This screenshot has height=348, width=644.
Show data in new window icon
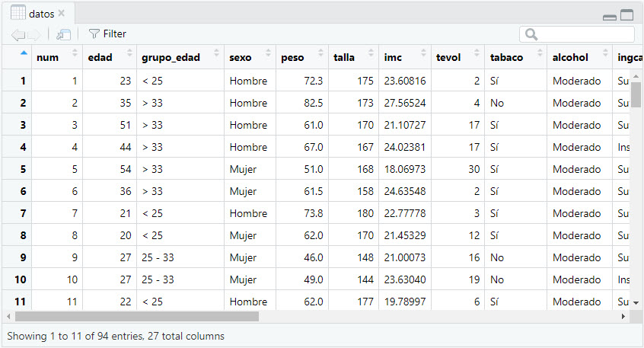click(63, 34)
